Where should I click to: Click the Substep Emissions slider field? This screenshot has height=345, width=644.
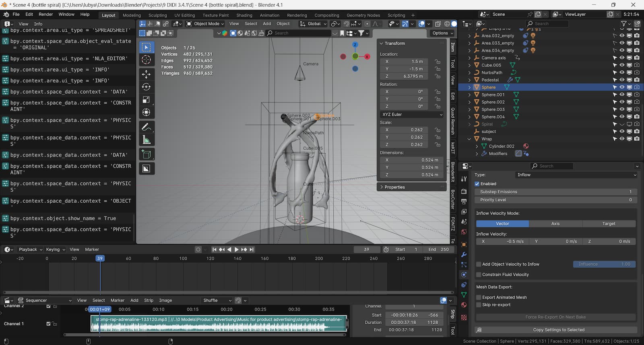(555, 192)
